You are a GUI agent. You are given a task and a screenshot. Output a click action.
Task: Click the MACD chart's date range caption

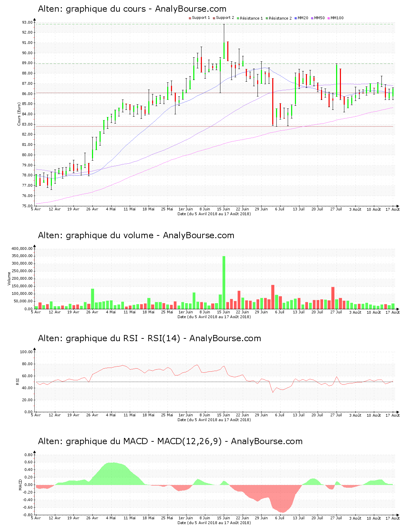[214, 523]
